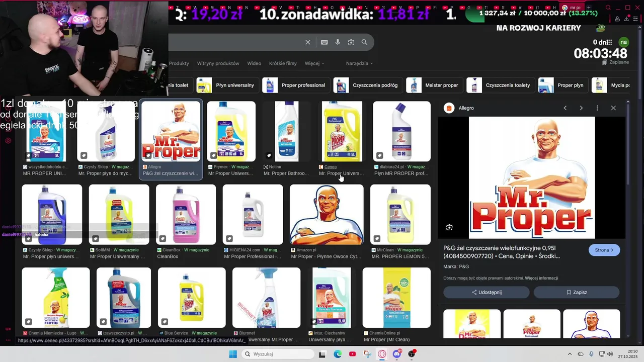The height and width of the screenshot is (362, 644).
Task: Open Microsoft Edge from the taskbar
Action: pyautogui.click(x=338, y=354)
